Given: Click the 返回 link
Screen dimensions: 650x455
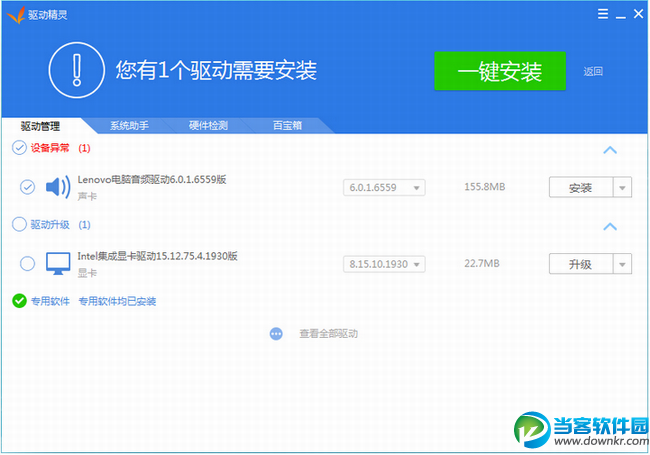Looking at the screenshot, I should click(593, 72).
